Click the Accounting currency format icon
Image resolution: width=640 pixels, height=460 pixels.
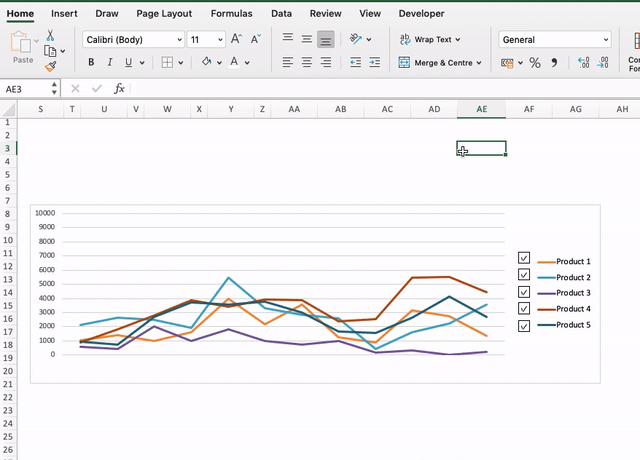507,63
